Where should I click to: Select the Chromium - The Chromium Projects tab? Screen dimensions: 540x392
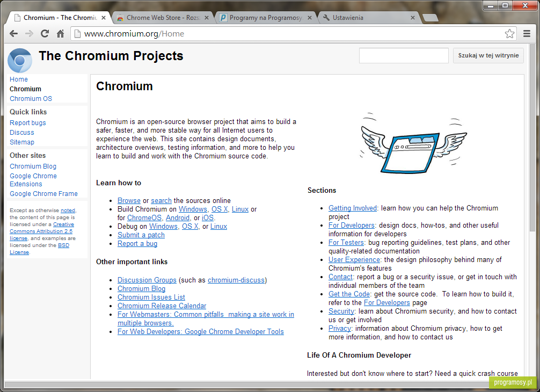click(x=60, y=18)
